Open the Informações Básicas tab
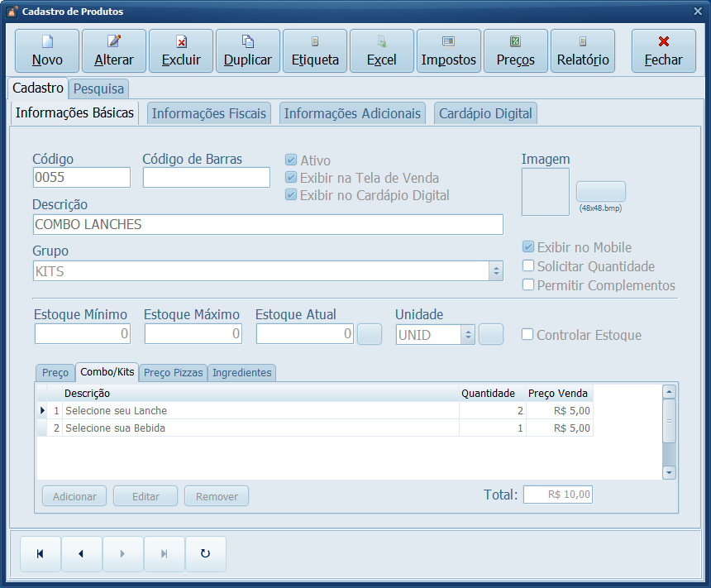 pos(74,112)
